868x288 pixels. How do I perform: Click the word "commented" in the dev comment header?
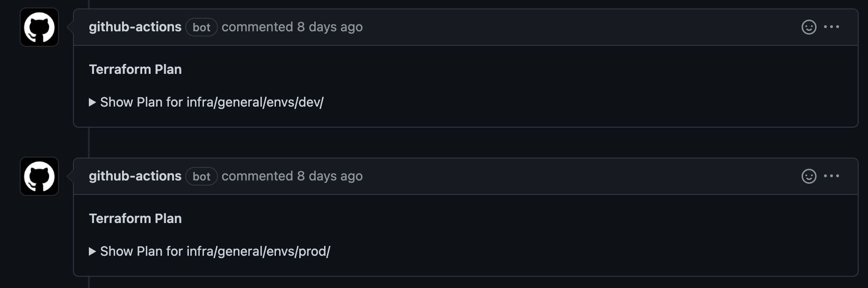coord(257,27)
